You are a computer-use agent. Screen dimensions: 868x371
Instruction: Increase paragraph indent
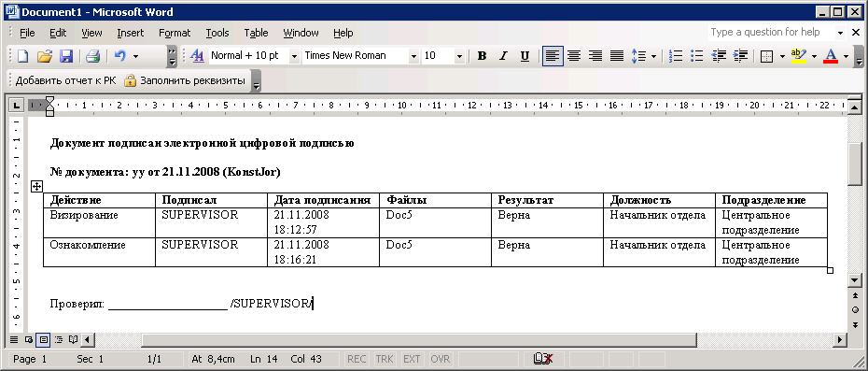740,56
